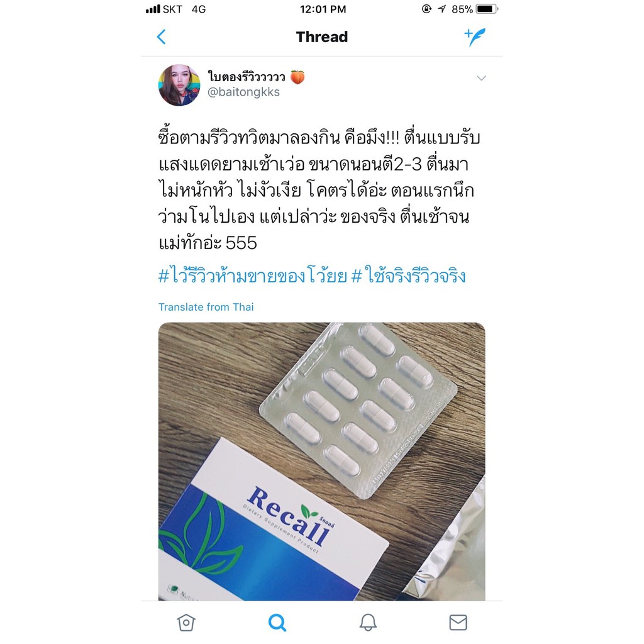Screen dimensions: 644x644
Task: Tap the Thread title header
Action: pyautogui.click(x=322, y=37)
